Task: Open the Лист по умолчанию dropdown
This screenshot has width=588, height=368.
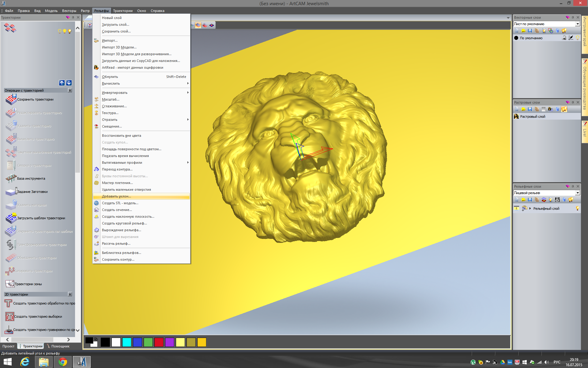Action: coord(578,24)
